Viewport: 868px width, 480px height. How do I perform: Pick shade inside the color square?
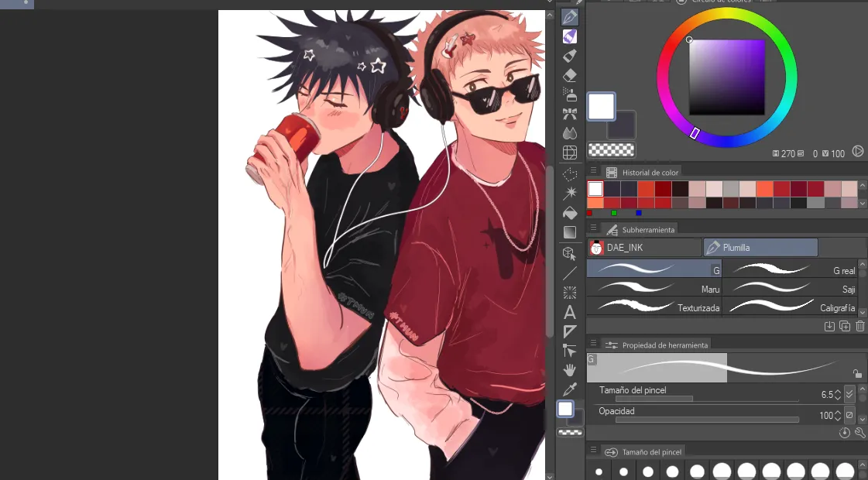point(727,77)
